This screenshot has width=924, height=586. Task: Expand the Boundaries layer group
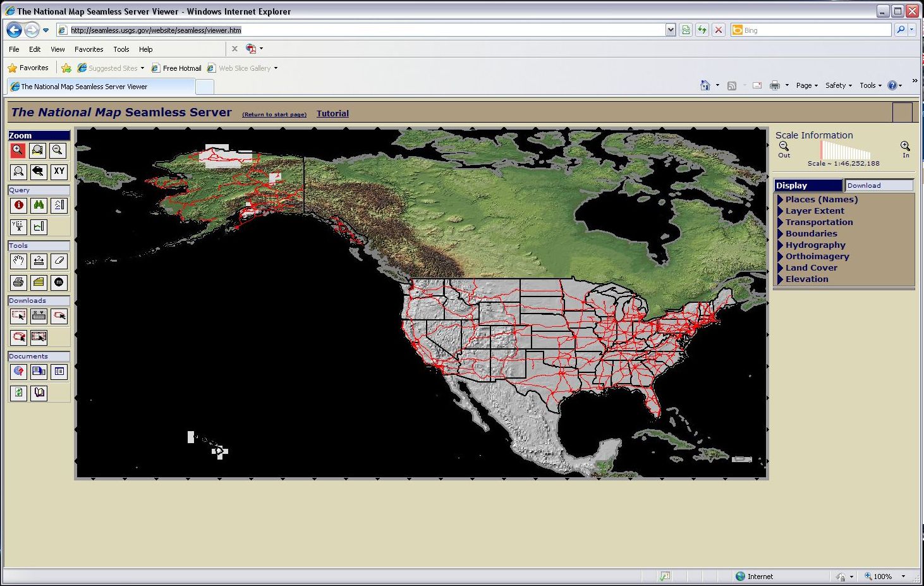tap(811, 233)
